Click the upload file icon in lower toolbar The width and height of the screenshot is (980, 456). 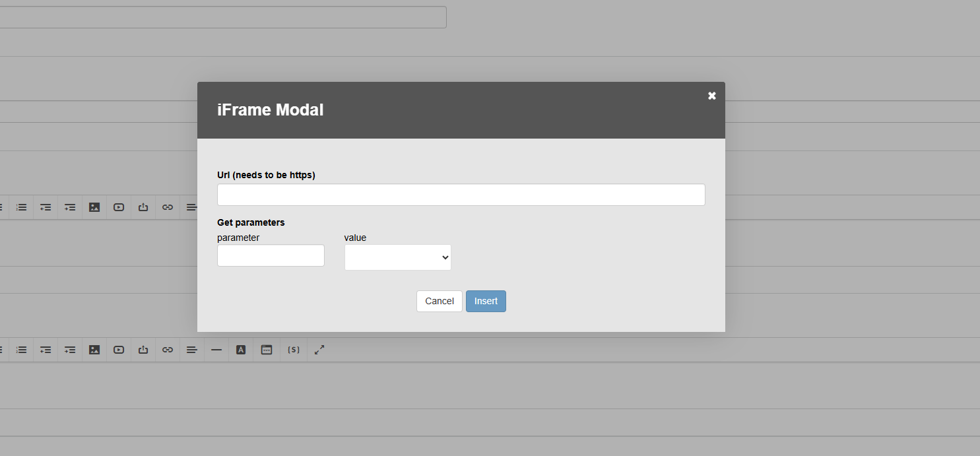[143, 350]
